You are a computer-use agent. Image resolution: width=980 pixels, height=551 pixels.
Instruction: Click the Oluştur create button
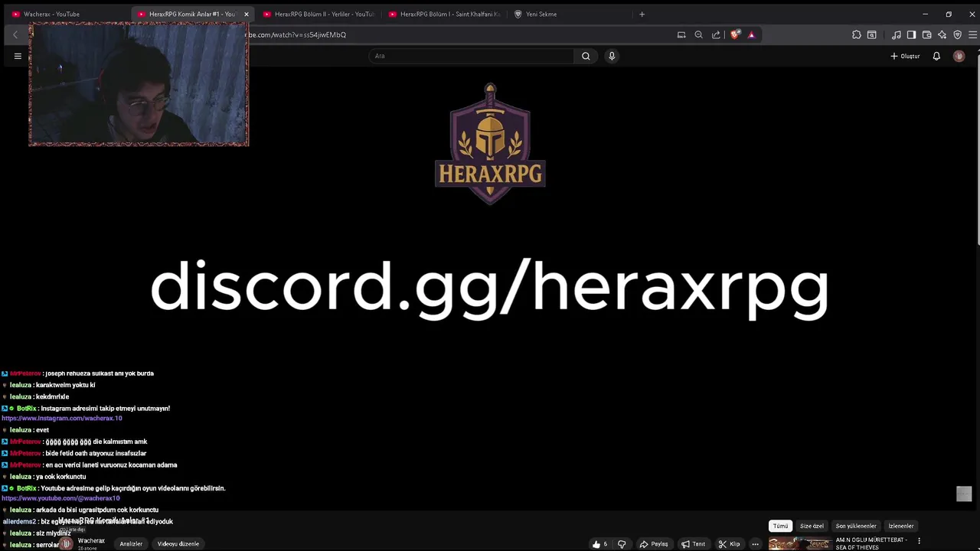pyautogui.click(x=905, y=56)
